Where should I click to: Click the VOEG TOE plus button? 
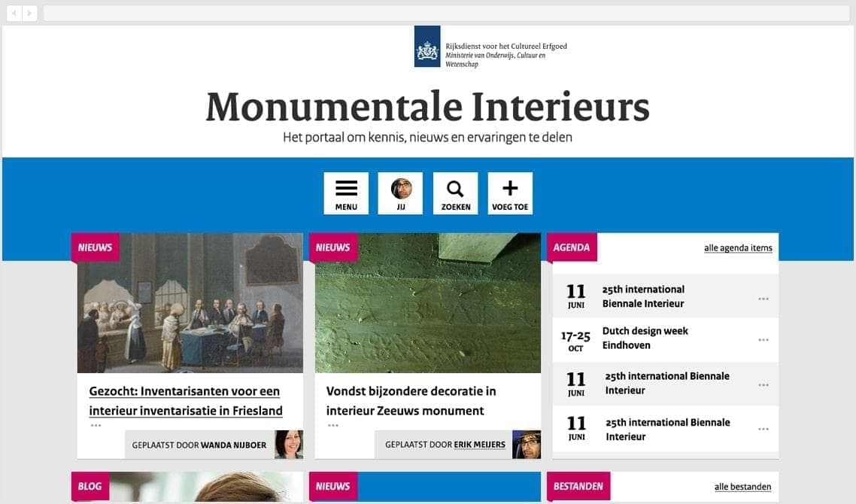510,193
